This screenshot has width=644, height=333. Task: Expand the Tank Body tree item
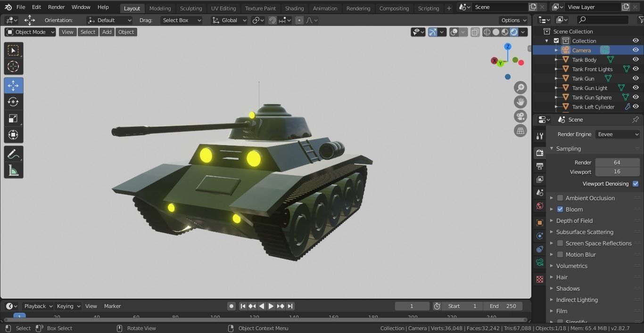point(556,59)
